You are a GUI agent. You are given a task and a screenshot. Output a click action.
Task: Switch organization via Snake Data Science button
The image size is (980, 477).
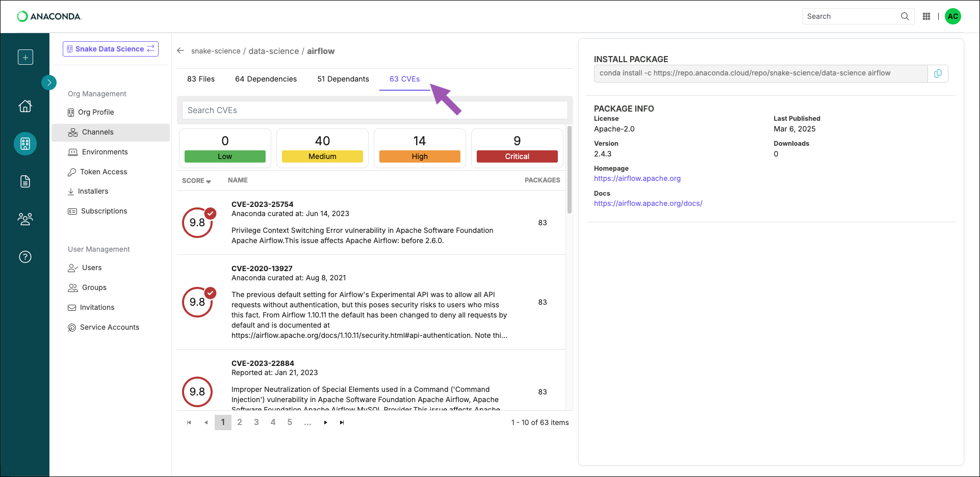[x=111, y=49]
